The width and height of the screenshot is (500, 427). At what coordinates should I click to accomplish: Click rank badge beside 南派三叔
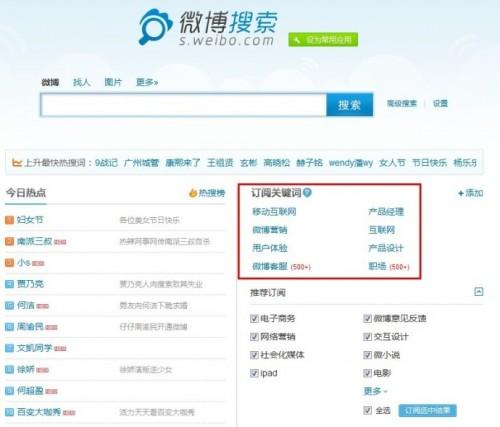[x=9, y=241]
